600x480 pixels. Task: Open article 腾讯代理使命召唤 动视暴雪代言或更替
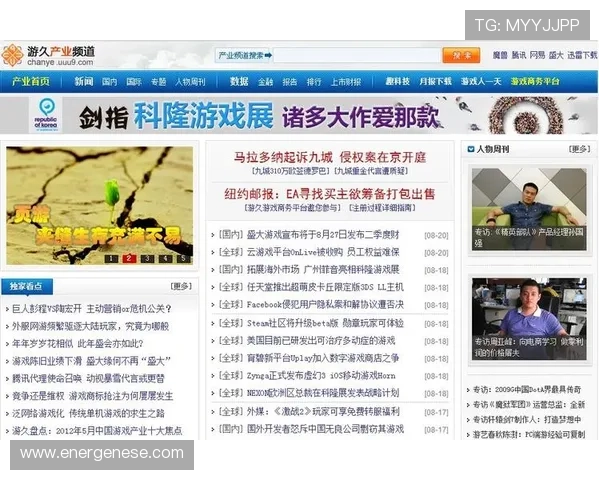click(x=88, y=379)
